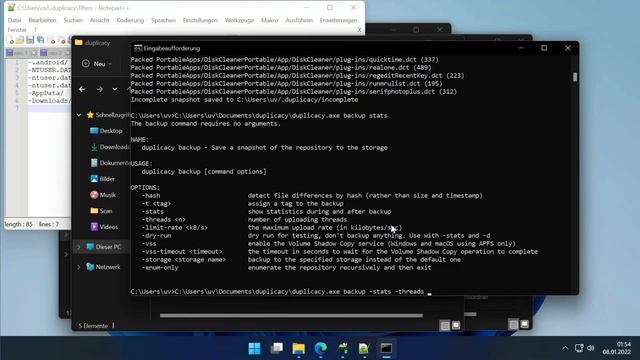Switch rear Explorer window to details view

pyautogui.click(x=513, y=324)
